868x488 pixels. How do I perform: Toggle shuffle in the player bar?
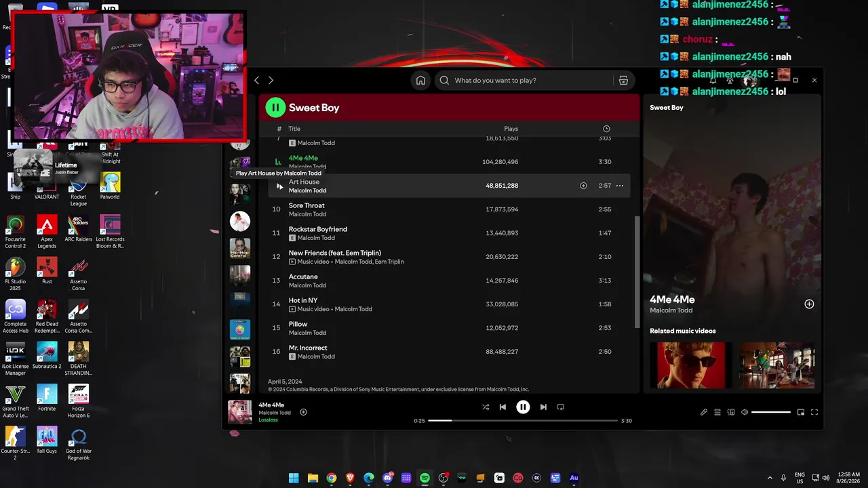486,407
